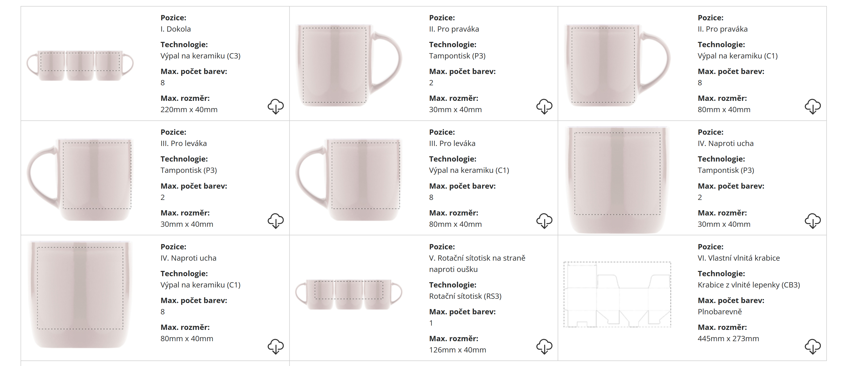Click the 'Výpal na keramiku (C3)' technology text
The image size is (868, 366).
coord(200,56)
